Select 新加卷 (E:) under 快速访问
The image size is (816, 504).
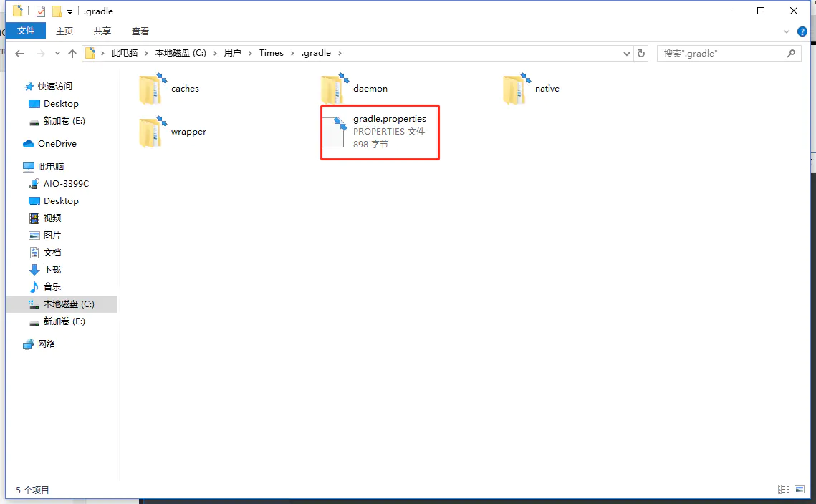click(64, 121)
